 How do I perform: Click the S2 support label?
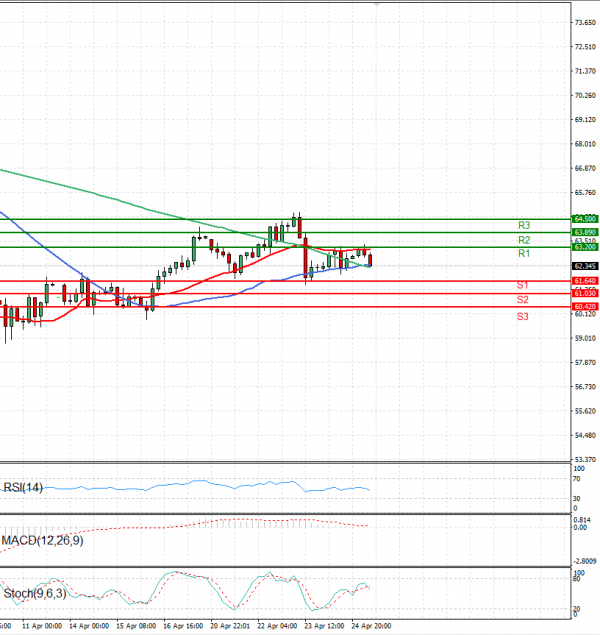pyautogui.click(x=523, y=300)
